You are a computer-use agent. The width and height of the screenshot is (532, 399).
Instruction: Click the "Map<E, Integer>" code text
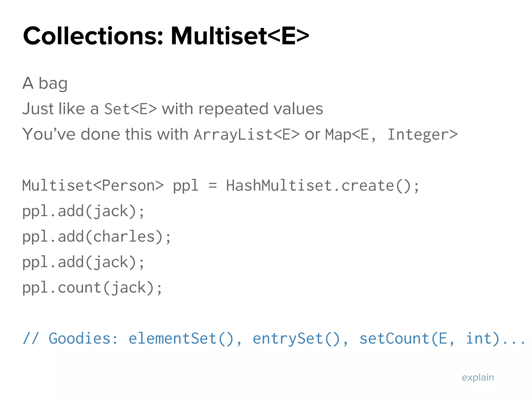[391, 135]
